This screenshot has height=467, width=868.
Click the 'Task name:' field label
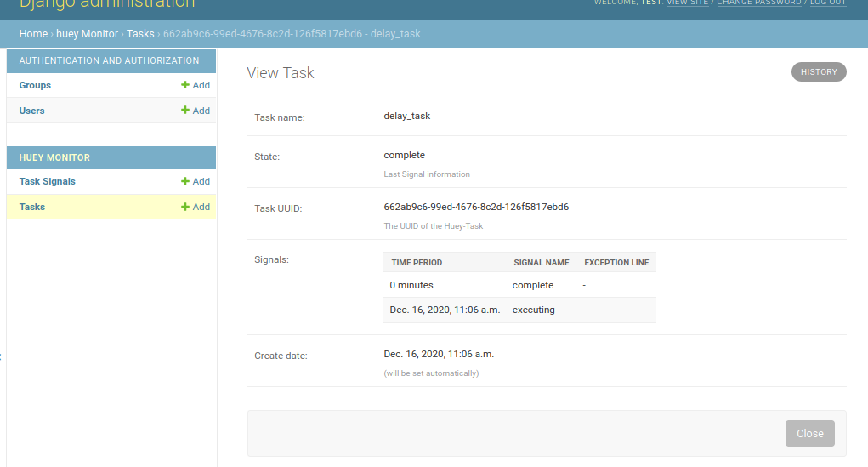[x=280, y=117]
